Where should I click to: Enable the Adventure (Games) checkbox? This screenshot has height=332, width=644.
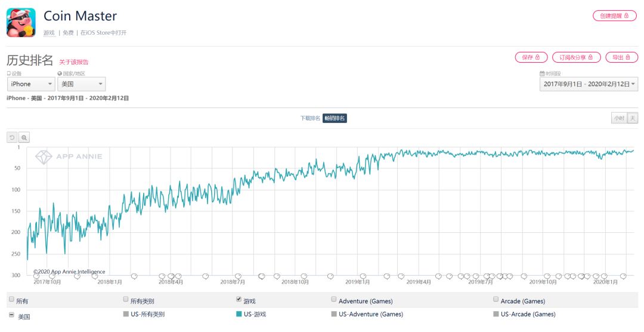[x=334, y=299]
